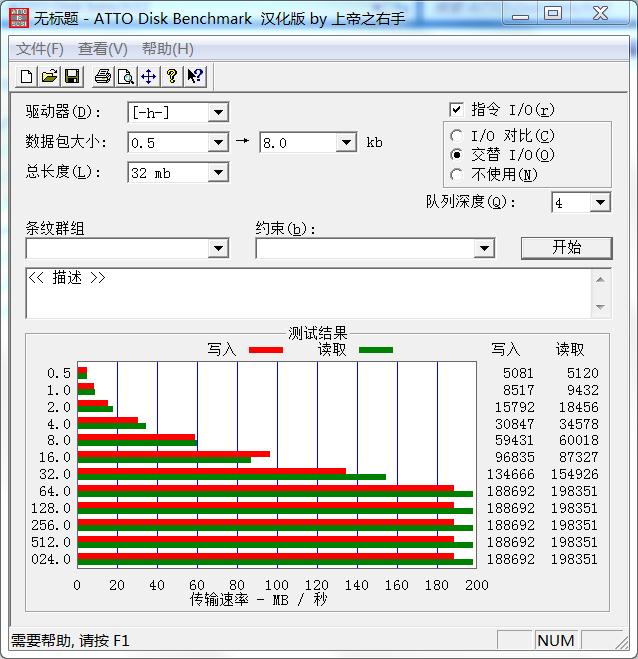The width and height of the screenshot is (638, 659).
Task: Click the description box scroll up arrow
Action: (x=600, y=279)
